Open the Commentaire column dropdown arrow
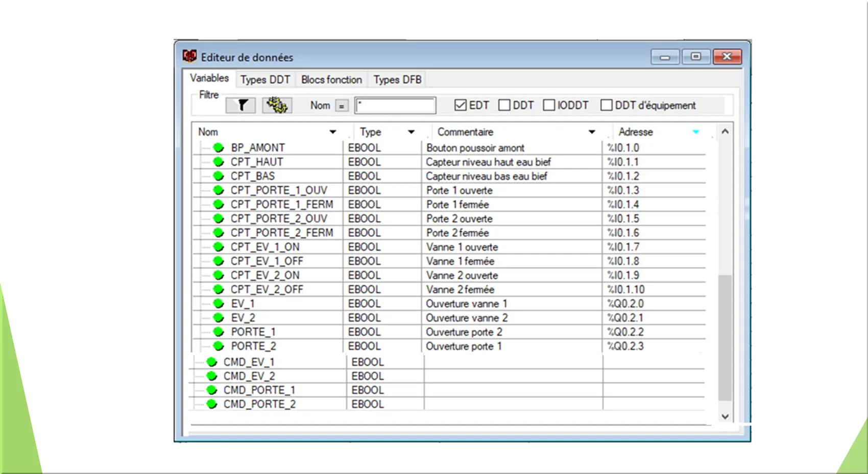Image resolution: width=868 pixels, height=474 pixels. pos(592,132)
